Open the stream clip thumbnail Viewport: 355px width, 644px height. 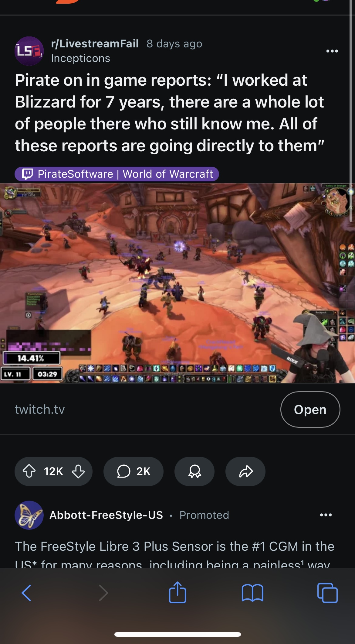[177, 283]
